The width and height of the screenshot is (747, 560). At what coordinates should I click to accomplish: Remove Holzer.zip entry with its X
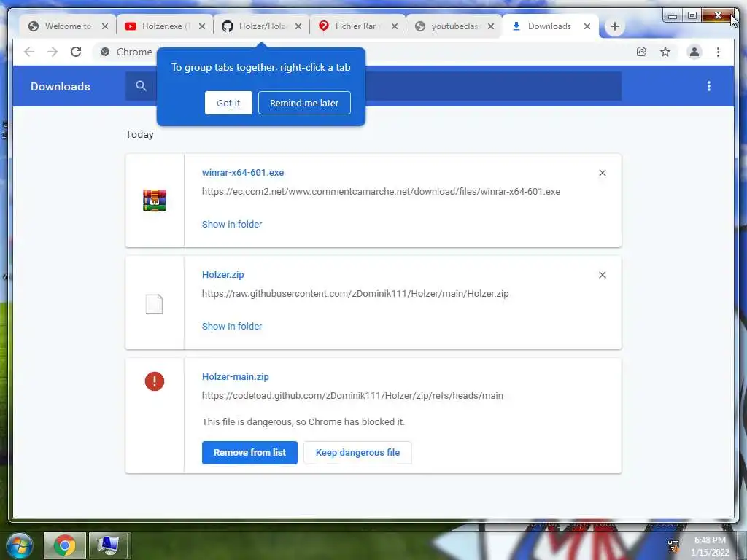pyautogui.click(x=603, y=275)
